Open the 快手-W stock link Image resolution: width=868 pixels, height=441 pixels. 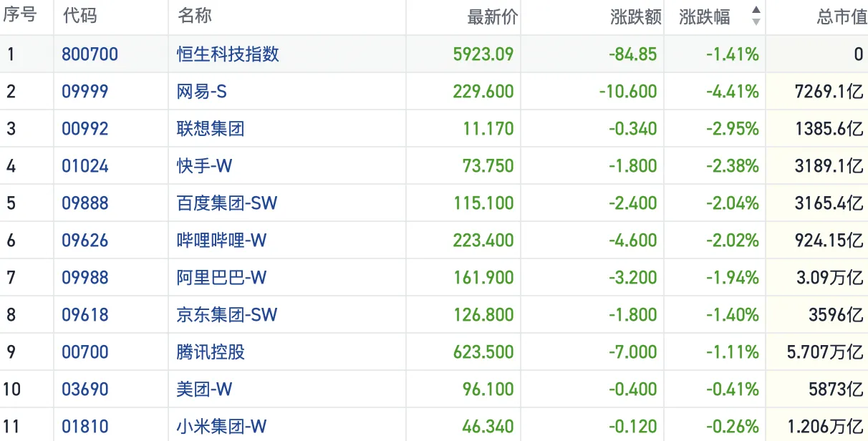click(205, 166)
